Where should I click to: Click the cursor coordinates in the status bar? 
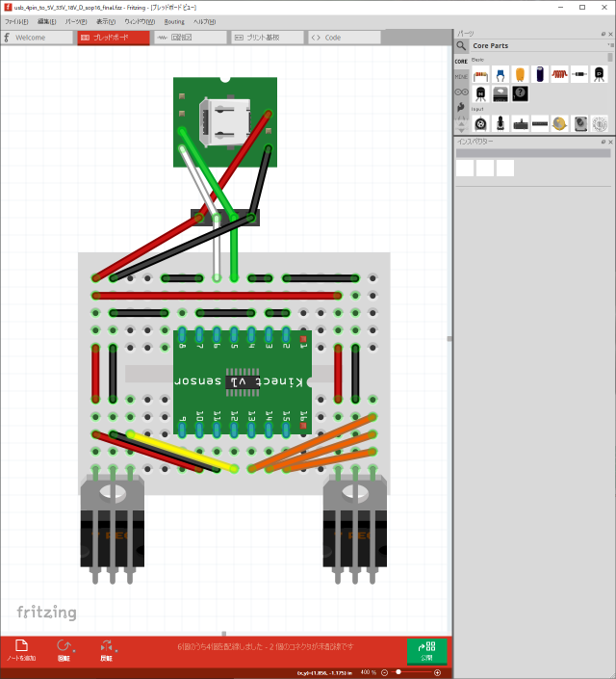[x=324, y=673]
